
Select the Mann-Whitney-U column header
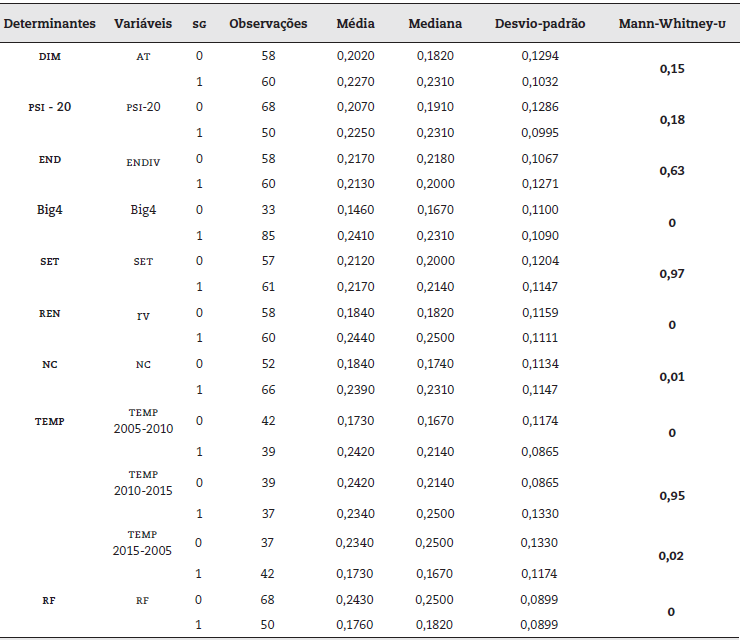point(672,22)
